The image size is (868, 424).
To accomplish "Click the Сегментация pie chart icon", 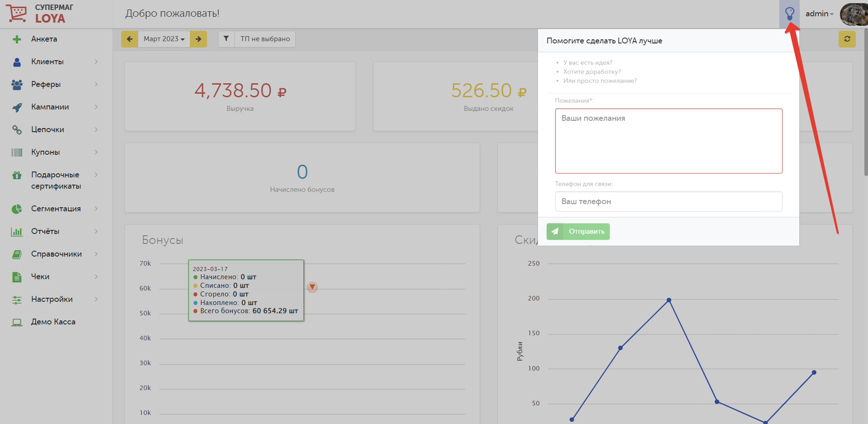I will tap(17, 209).
